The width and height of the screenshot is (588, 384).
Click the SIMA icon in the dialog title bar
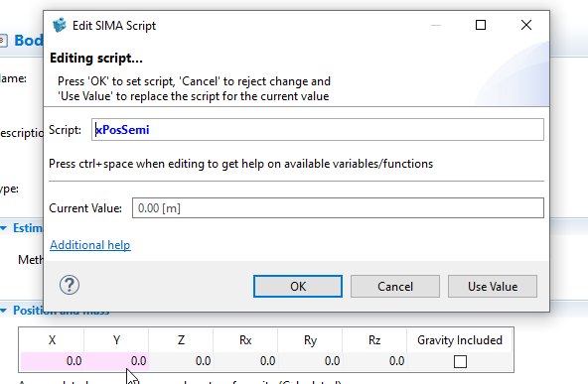[60, 25]
